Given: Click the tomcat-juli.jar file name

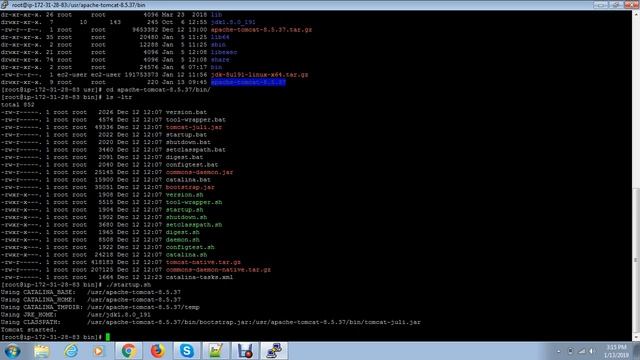Looking at the screenshot, I should coord(194,127).
